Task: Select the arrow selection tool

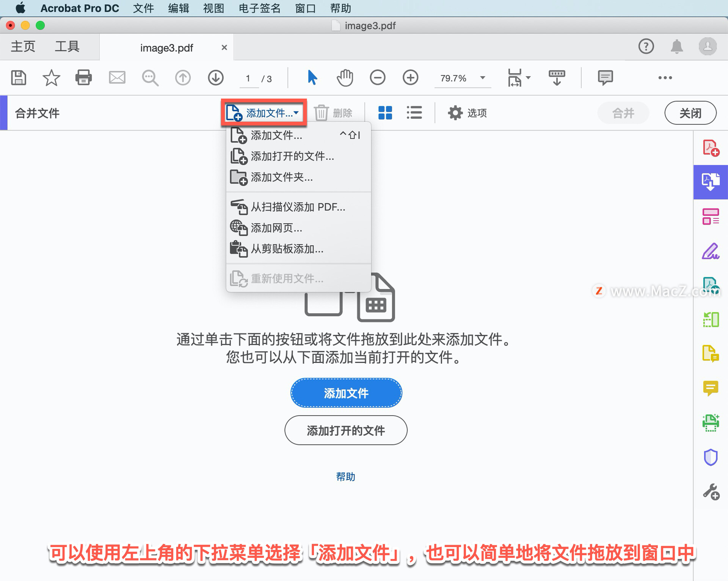Action: 312,78
